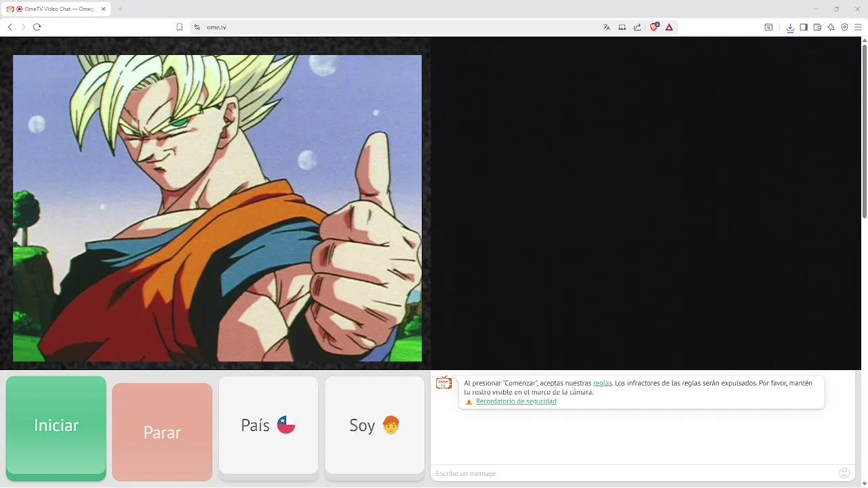Toggle the browser sidebar panel
The width and height of the screenshot is (868, 488).
point(804,27)
